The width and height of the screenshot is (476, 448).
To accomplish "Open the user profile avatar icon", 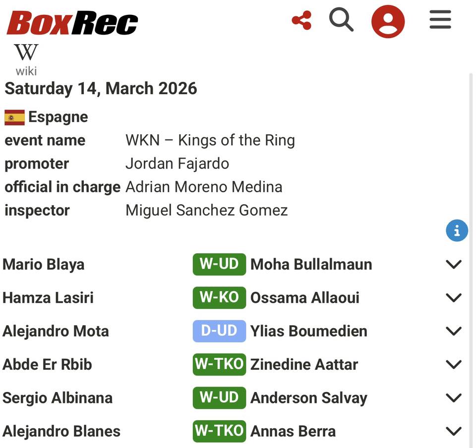I will 388,21.
